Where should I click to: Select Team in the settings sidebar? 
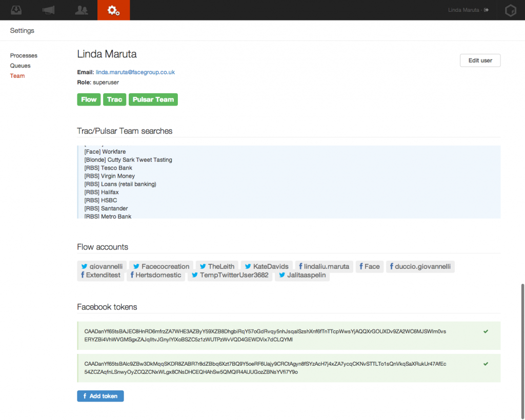17,76
